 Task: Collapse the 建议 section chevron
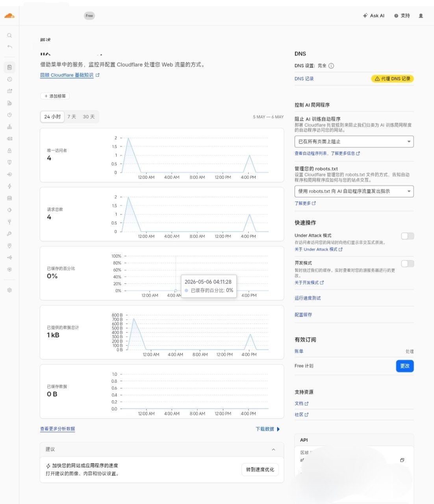273,449
